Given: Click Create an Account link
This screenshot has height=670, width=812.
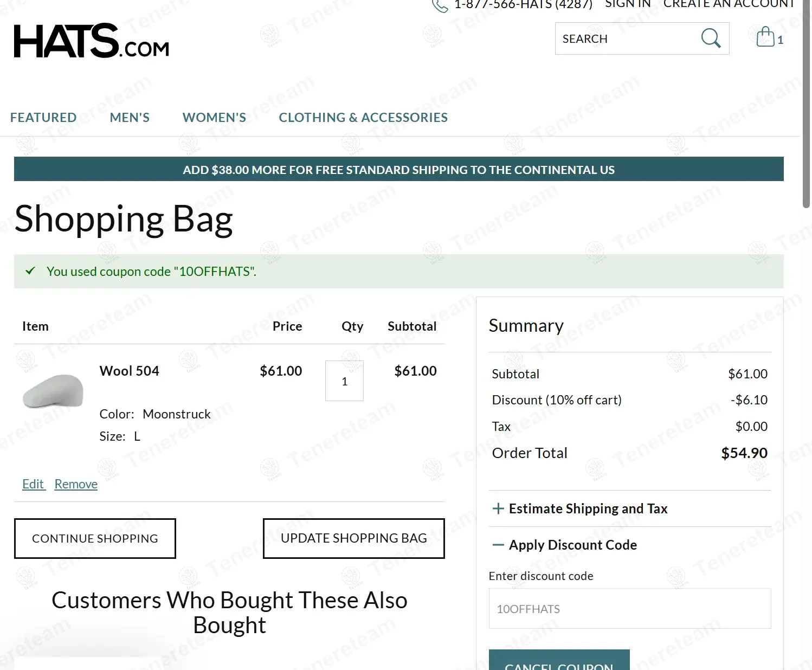Looking at the screenshot, I should pos(729,4).
